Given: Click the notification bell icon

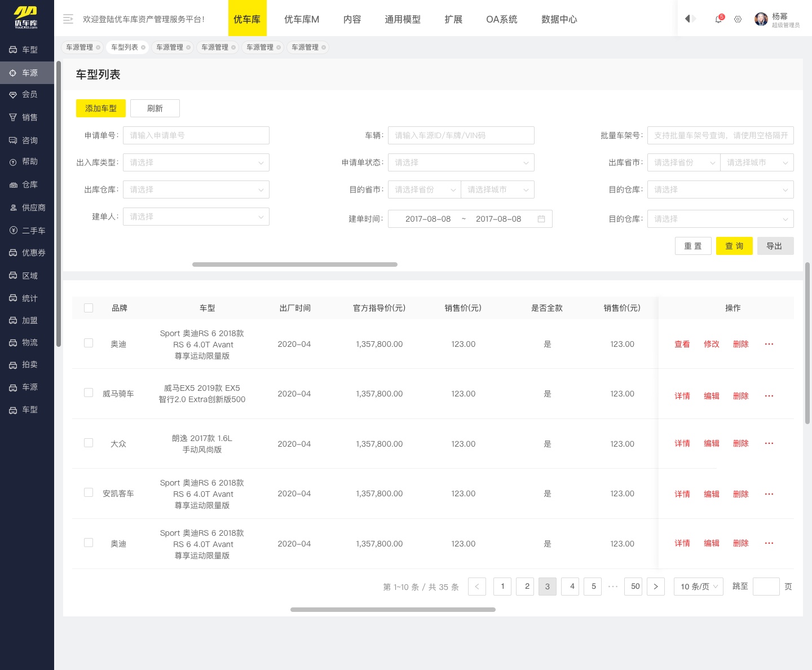Looking at the screenshot, I should click(718, 19).
